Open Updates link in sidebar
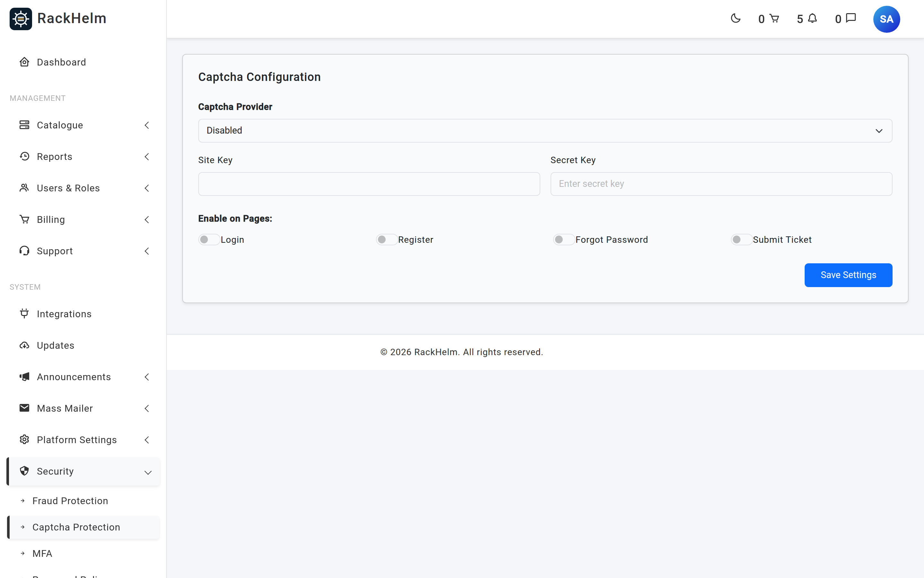Screen dimensions: 924x578 (x=84, y=345)
